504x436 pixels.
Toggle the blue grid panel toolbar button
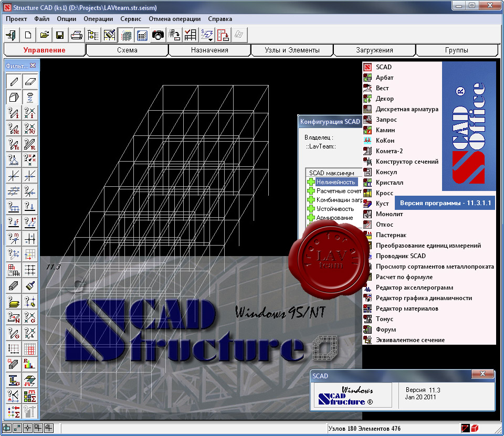pyautogui.click(x=142, y=35)
